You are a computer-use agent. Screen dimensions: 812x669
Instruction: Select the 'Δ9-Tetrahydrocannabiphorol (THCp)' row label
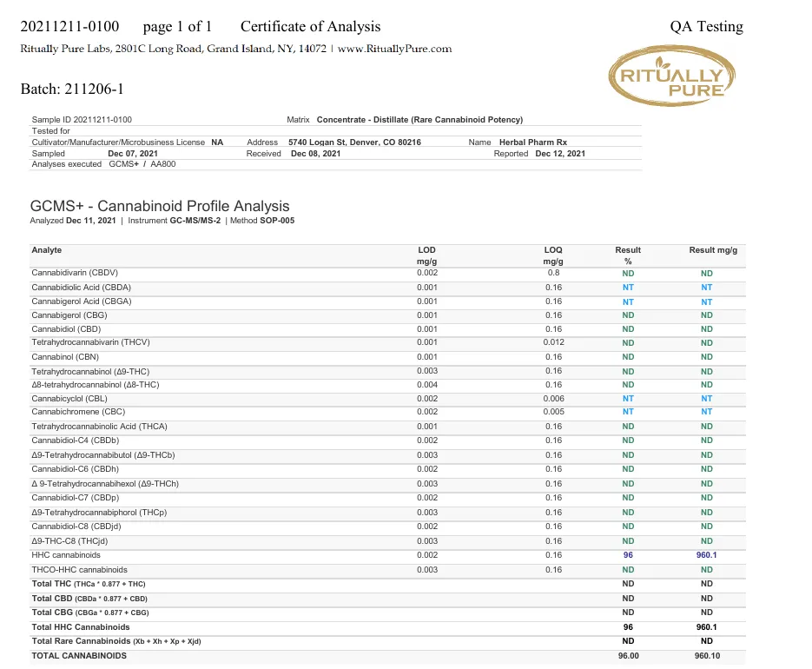pos(99,513)
